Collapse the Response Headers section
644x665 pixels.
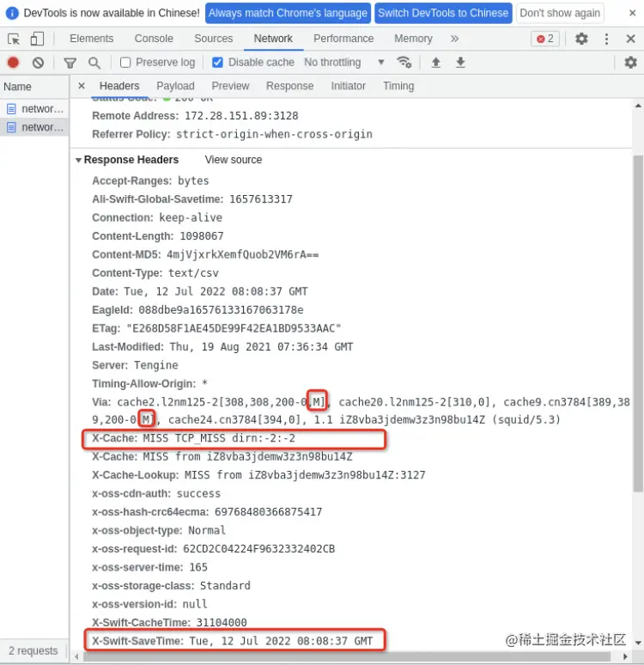[78, 161]
